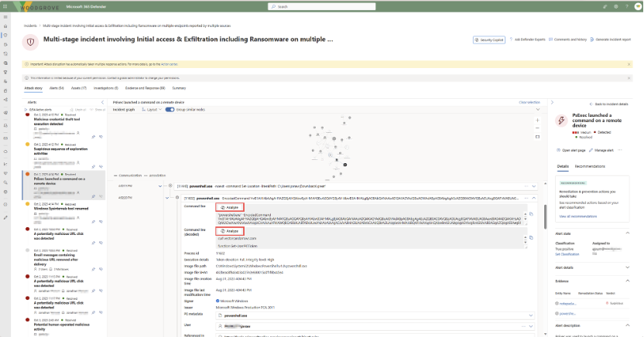Image resolution: width=644 pixels, height=337 pixels.
Task: Expand the PE metadata powershell.exe row
Action: click(x=531, y=315)
